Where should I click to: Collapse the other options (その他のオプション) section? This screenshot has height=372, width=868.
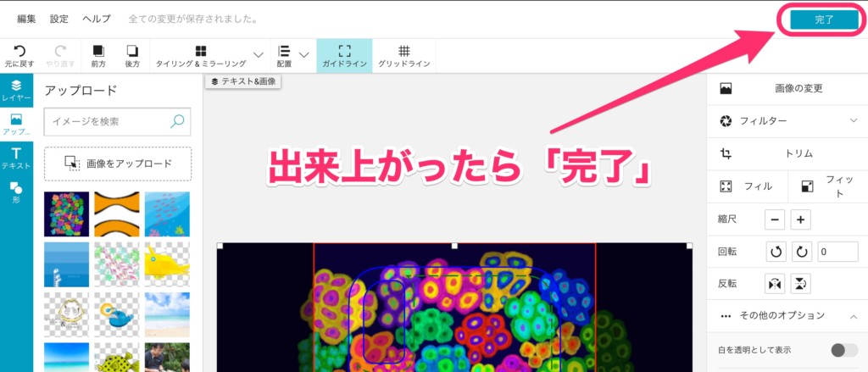(854, 315)
